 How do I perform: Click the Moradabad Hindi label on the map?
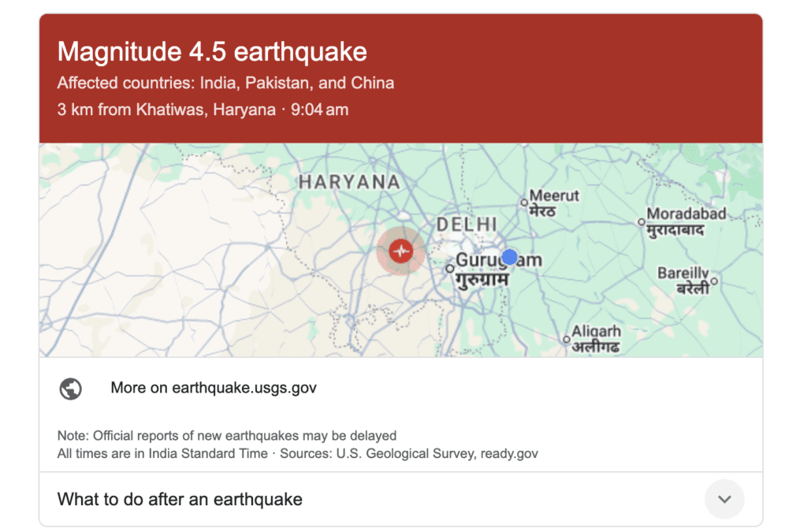(x=675, y=230)
